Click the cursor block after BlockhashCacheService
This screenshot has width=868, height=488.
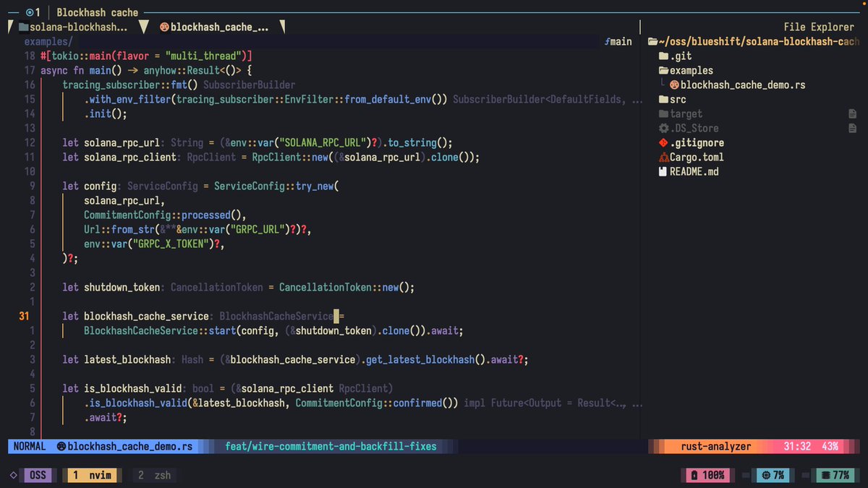336,316
